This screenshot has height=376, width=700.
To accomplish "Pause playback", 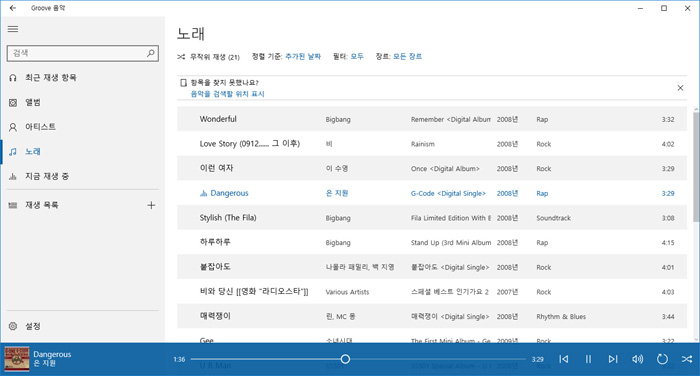I will [x=588, y=359].
